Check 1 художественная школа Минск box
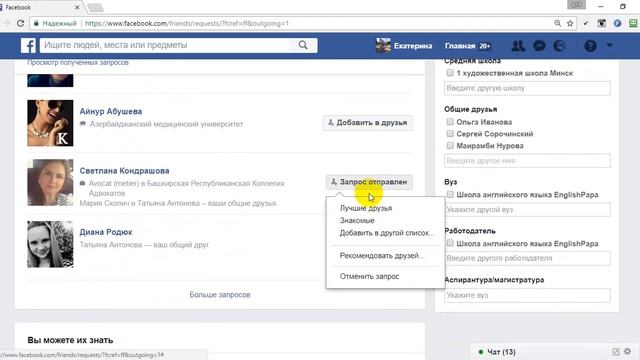 tap(450, 73)
